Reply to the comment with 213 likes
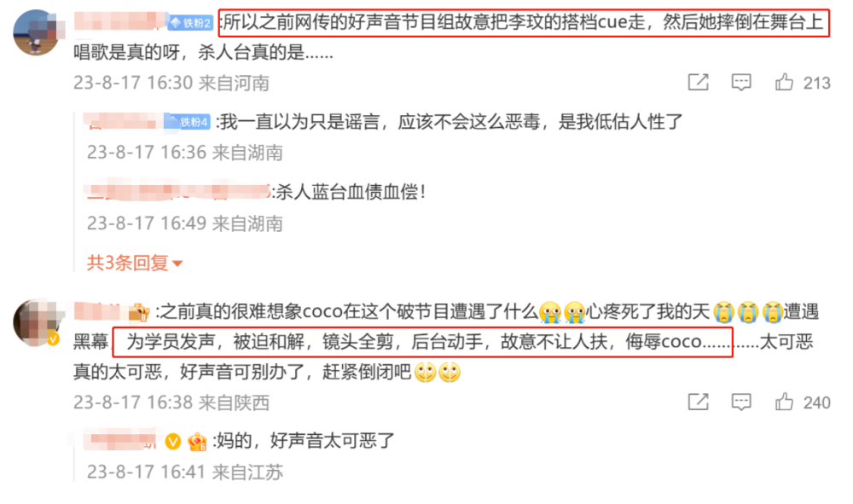The image size is (853, 504). click(741, 83)
